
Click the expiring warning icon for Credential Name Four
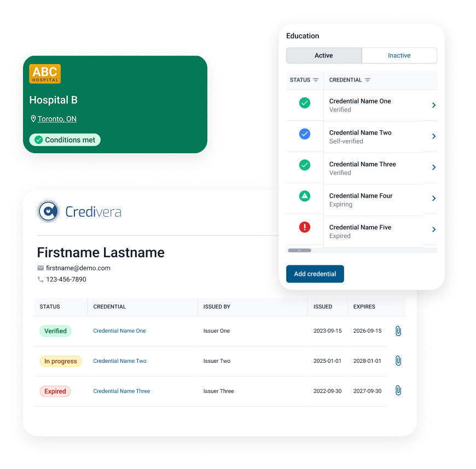(304, 197)
